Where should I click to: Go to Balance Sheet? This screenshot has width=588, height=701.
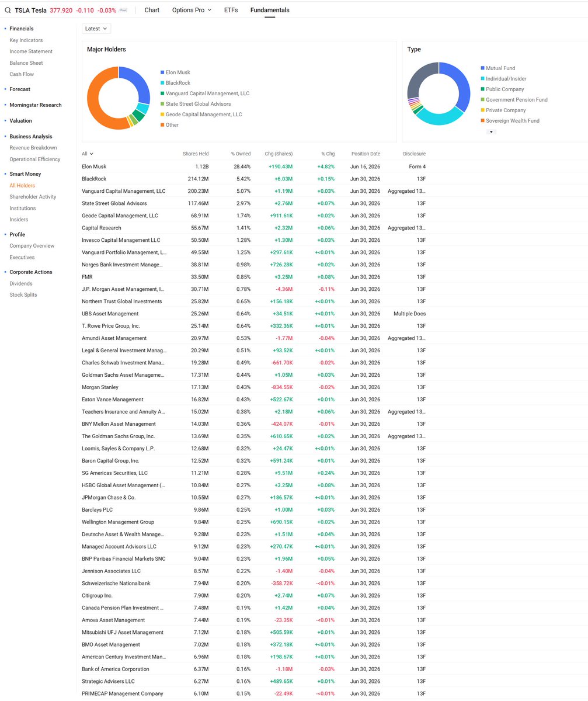pyautogui.click(x=26, y=63)
